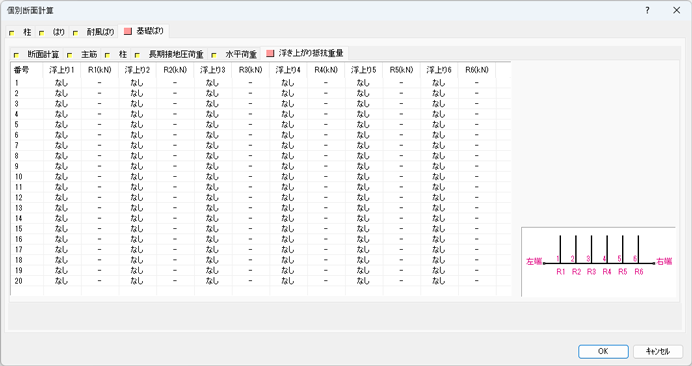This screenshot has width=692, height=366.
Task: Click row 1's 浮上り1 cell showing なし
Action: [x=62, y=83]
